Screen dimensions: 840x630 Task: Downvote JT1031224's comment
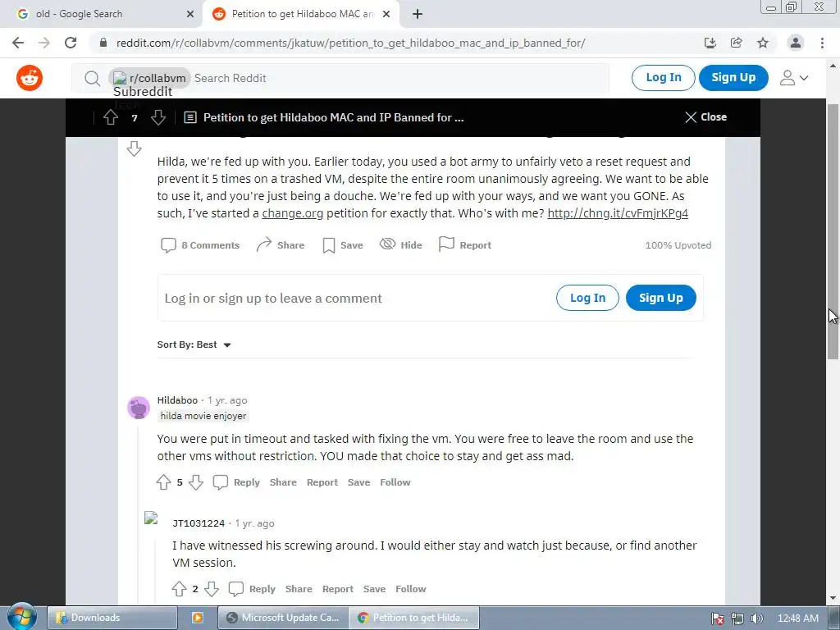pyautogui.click(x=212, y=589)
